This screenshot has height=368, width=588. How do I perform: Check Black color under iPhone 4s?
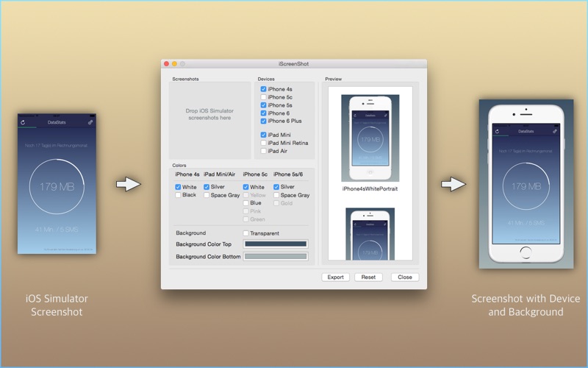click(x=178, y=195)
